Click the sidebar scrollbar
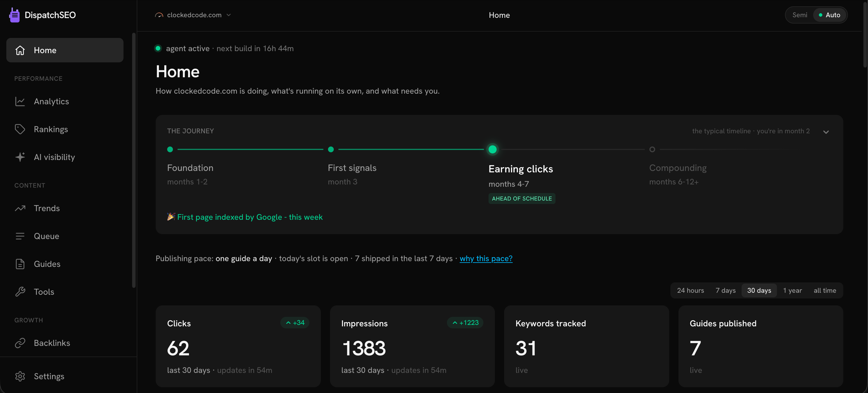This screenshot has height=393, width=868. (x=134, y=160)
